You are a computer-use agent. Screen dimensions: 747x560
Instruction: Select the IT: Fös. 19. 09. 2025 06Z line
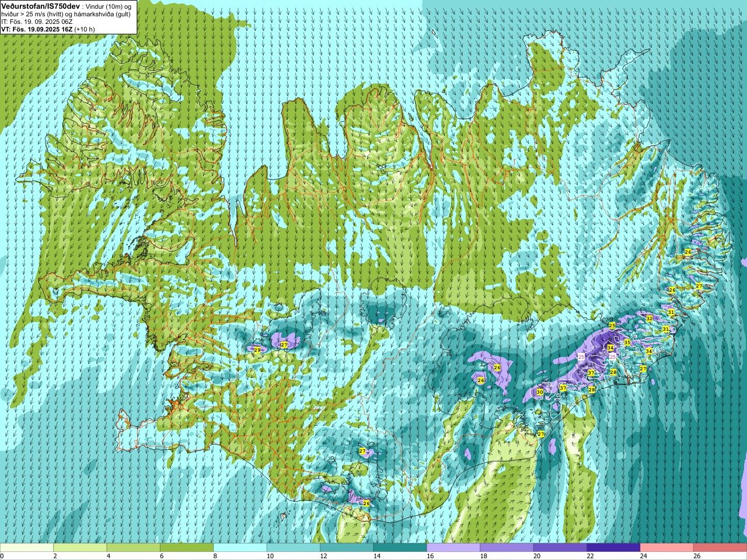pos(37,22)
